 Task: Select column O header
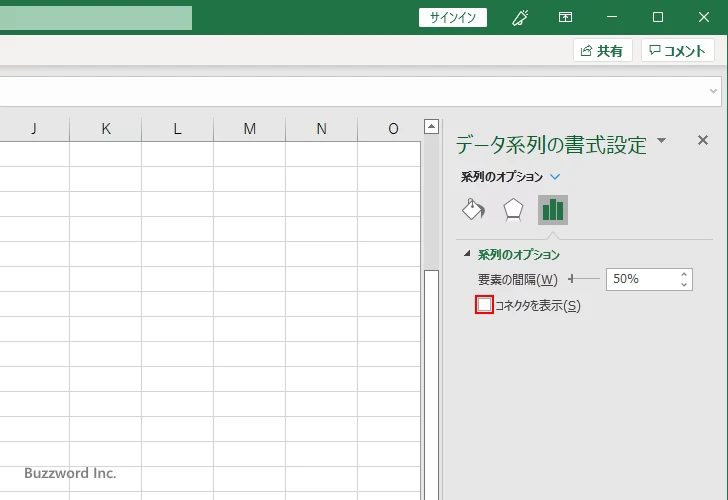390,129
